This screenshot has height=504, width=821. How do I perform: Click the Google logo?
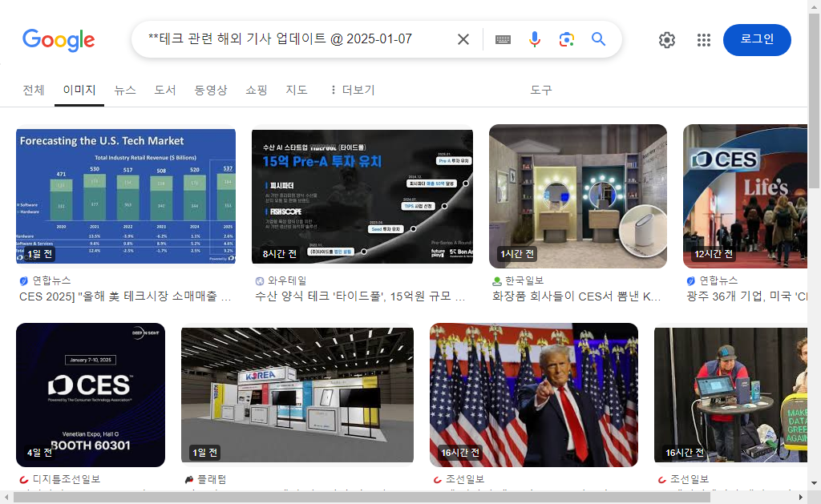58,40
